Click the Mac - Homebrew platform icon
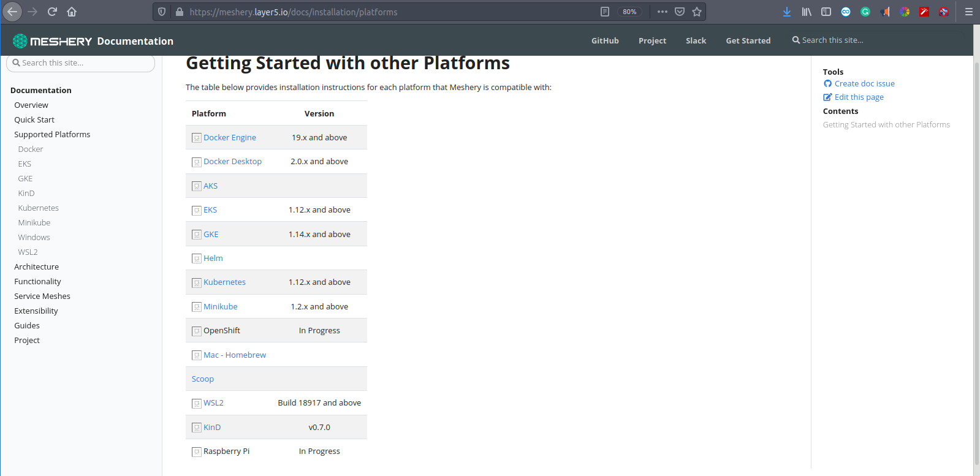The height and width of the screenshot is (476, 980). point(197,355)
